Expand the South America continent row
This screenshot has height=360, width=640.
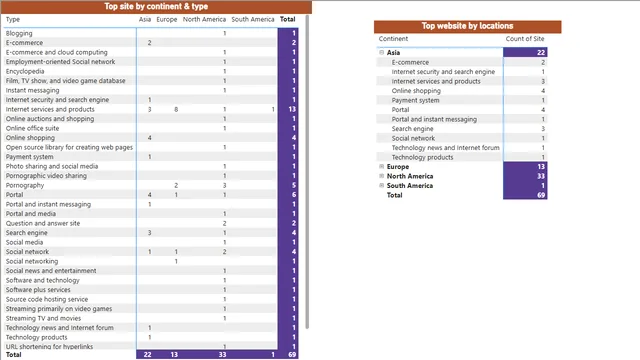pyautogui.click(x=382, y=185)
